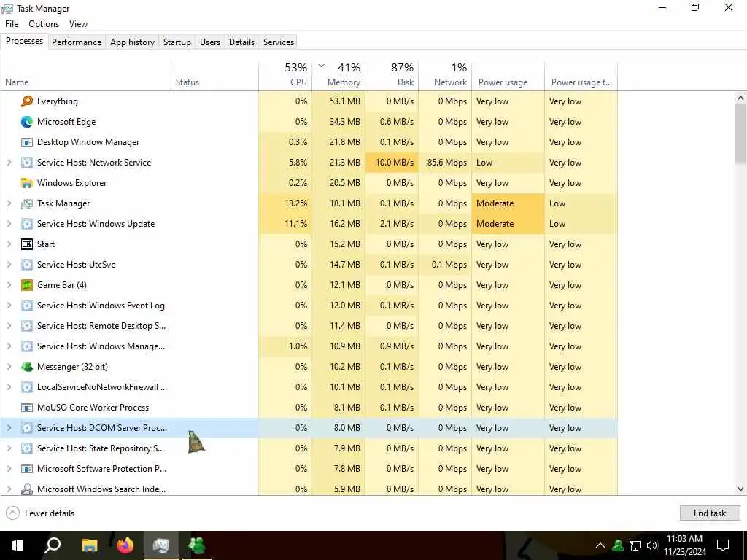Click the MoUSO Core Worker Process icon
The height and width of the screenshot is (560, 747).
[x=27, y=408]
